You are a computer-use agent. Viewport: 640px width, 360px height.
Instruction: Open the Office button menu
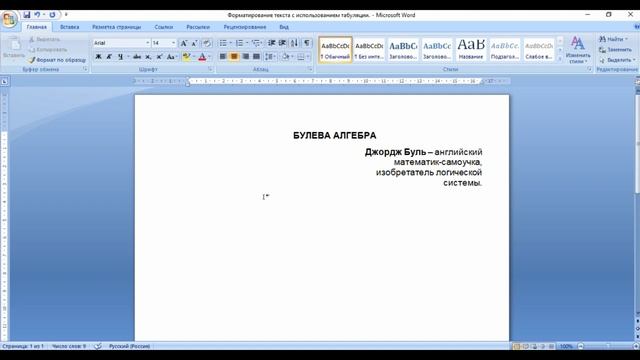click(x=9, y=19)
